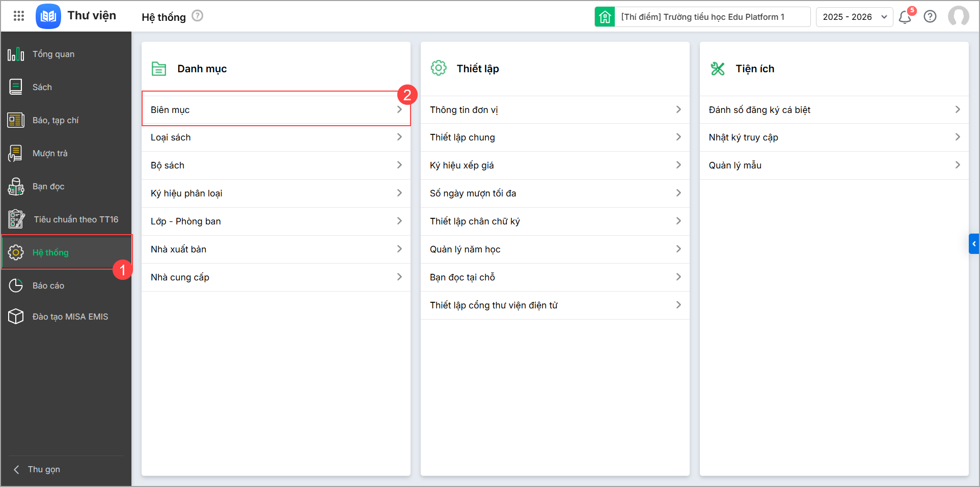Click info icon beside Hệ thống title

(198, 16)
